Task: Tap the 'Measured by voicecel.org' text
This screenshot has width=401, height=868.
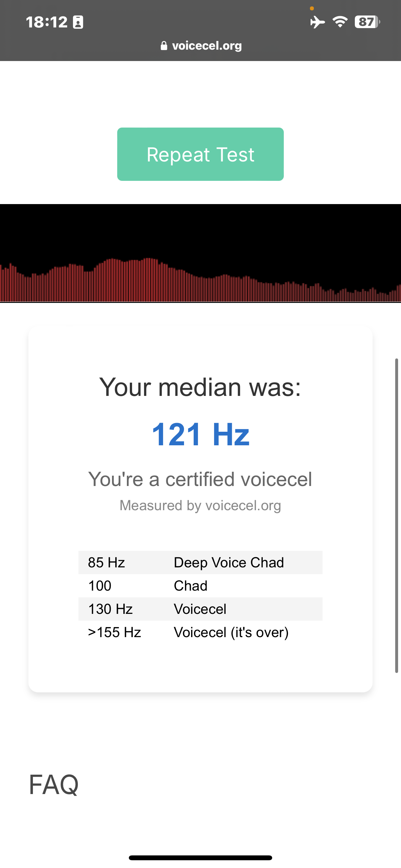Action: point(200,505)
